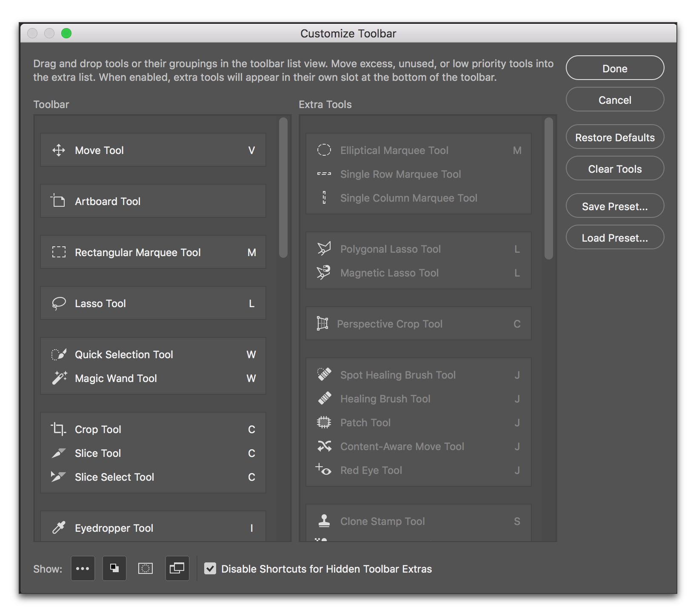Toggle the three-dots extras slot button
Viewport: 696px width, 616px height.
click(x=83, y=568)
